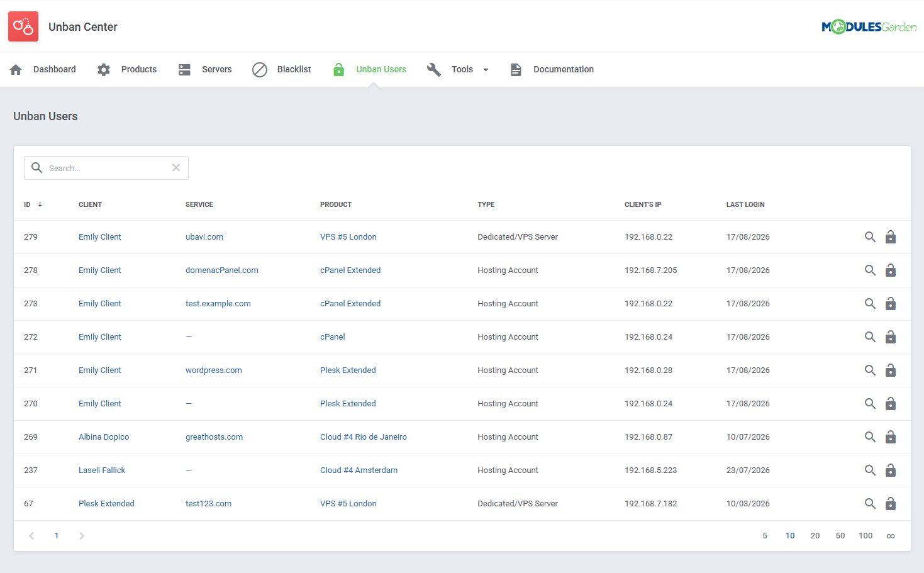924x573 pixels.
Task: Open greathosts.com service link
Action: pyautogui.click(x=214, y=437)
